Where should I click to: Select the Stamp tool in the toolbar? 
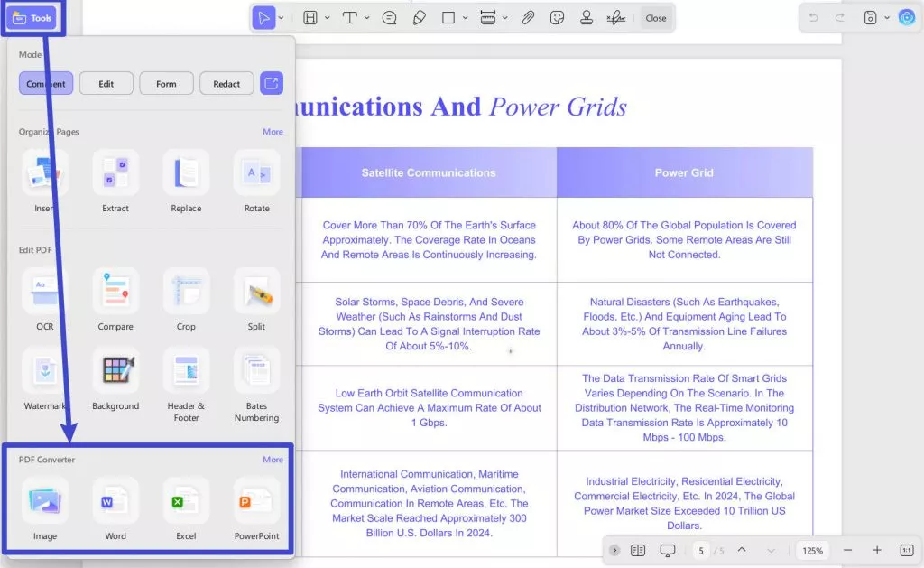click(x=587, y=17)
